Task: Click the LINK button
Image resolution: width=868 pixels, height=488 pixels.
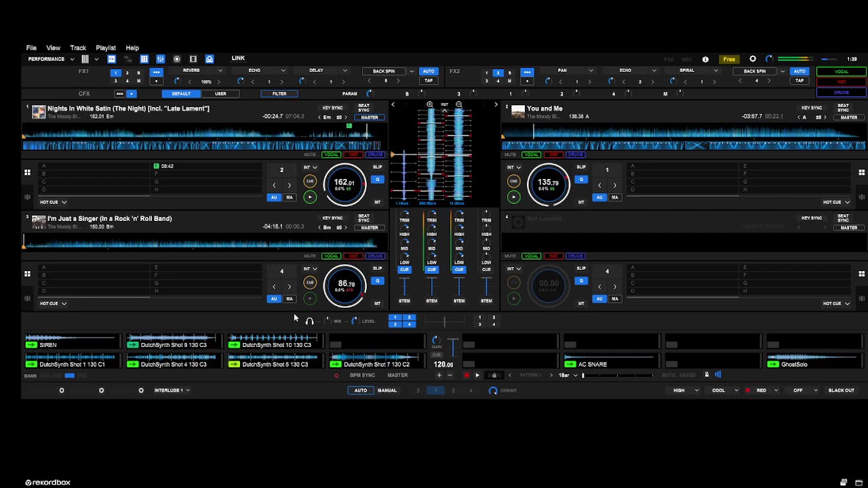Action: click(238, 58)
